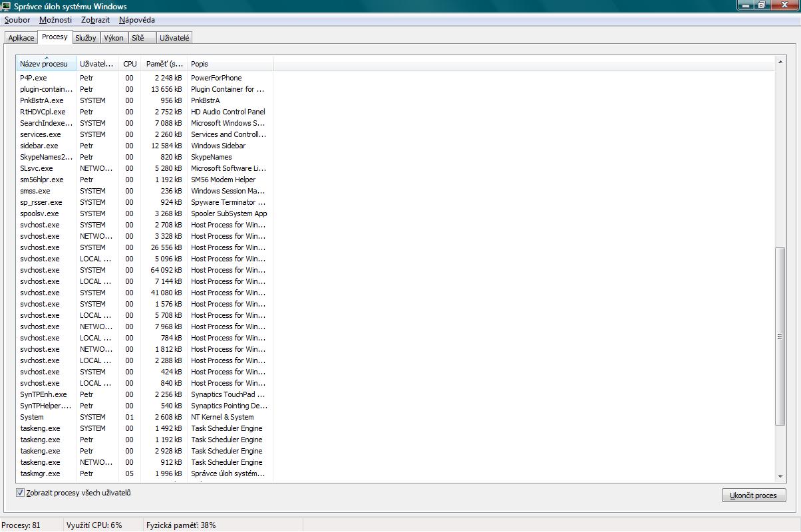The height and width of the screenshot is (532, 801).
Task: Click the 13 656 kB memory value
Action: tap(166, 89)
